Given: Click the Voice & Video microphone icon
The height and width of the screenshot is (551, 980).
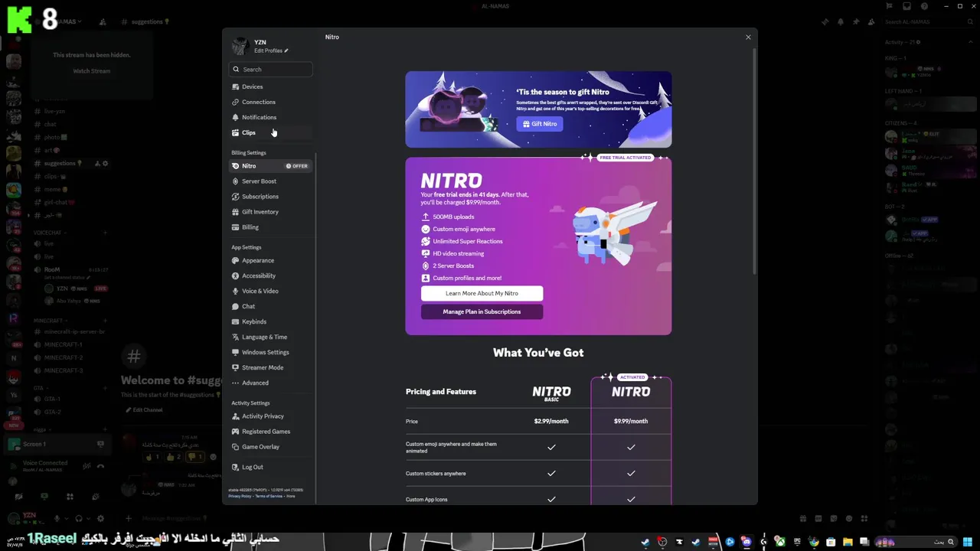Looking at the screenshot, I should (235, 291).
